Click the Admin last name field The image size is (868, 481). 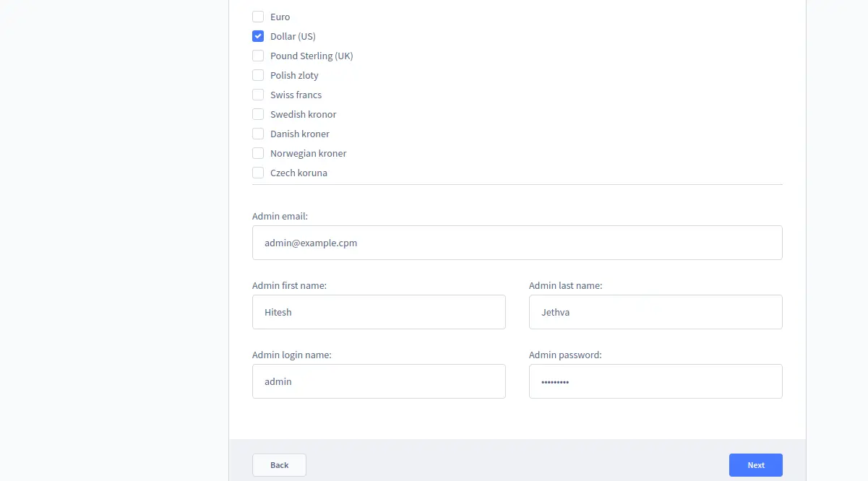[x=656, y=312]
